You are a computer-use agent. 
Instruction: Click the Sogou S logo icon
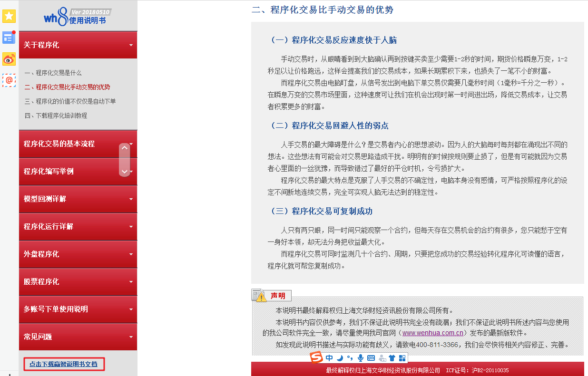click(x=316, y=357)
